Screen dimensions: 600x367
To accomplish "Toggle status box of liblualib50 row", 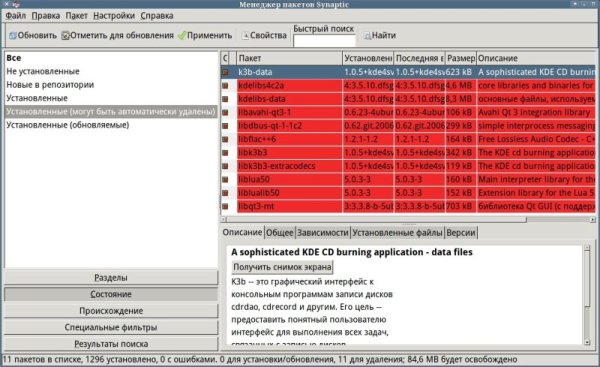I will coord(225,192).
